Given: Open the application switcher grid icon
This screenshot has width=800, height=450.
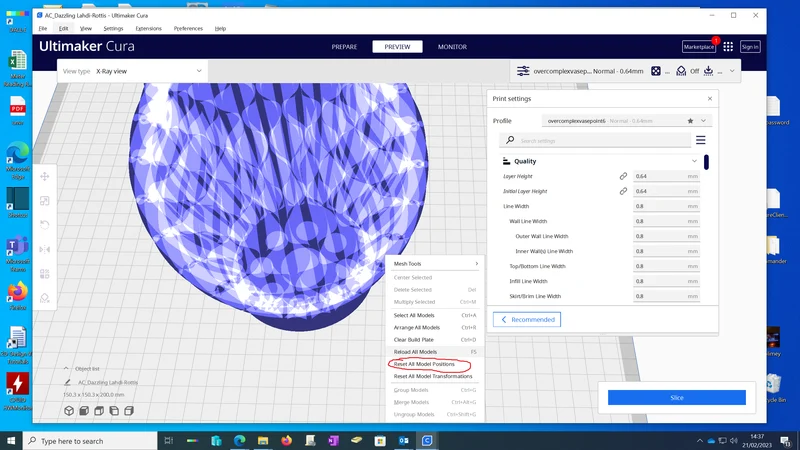Looking at the screenshot, I should pyautogui.click(x=728, y=47).
